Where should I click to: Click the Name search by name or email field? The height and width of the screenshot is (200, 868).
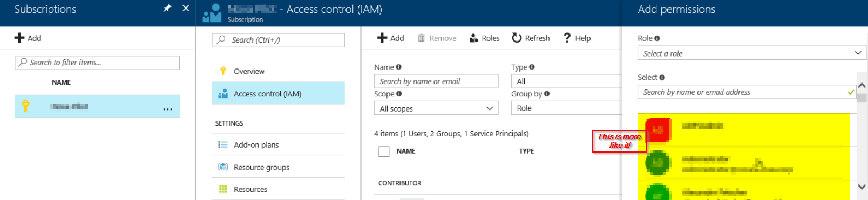pos(436,81)
